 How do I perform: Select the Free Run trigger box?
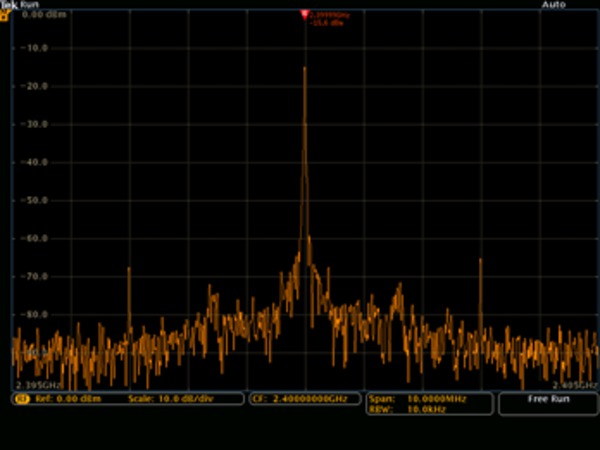point(548,399)
